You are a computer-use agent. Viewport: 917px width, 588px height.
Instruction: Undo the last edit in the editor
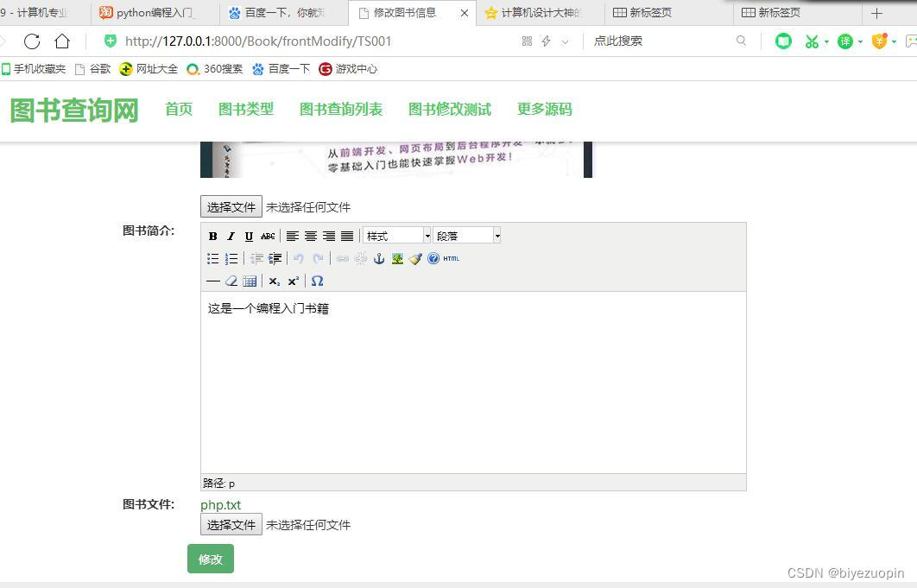300,258
